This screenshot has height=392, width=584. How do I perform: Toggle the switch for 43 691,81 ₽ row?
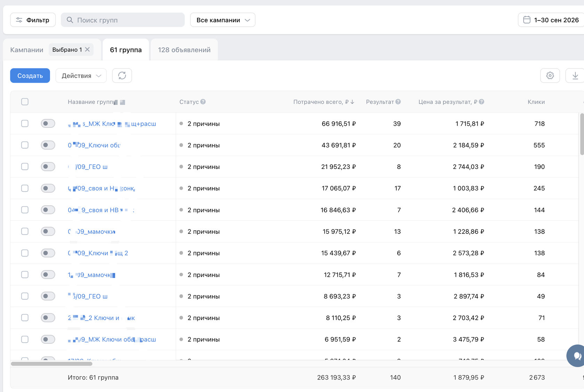point(48,145)
